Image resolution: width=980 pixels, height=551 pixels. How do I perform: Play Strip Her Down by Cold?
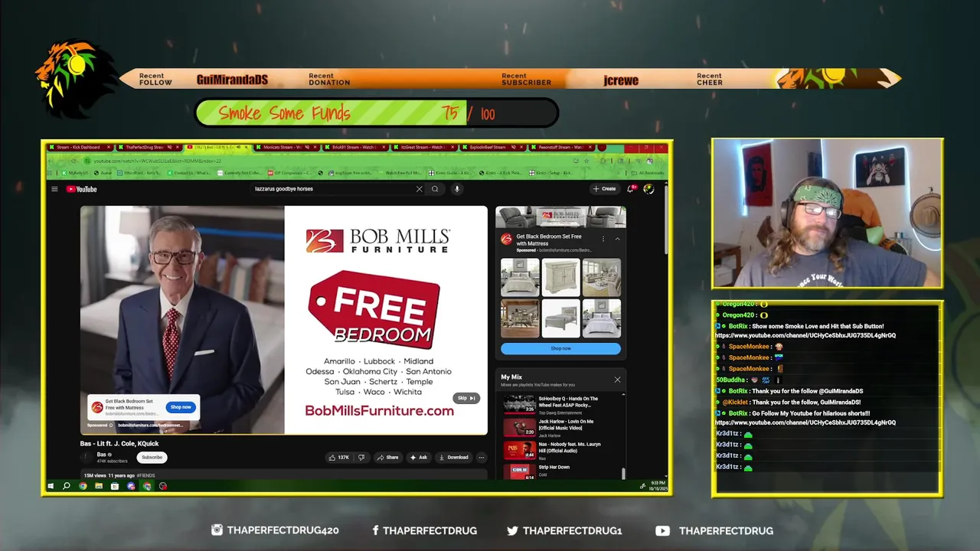pos(561,471)
